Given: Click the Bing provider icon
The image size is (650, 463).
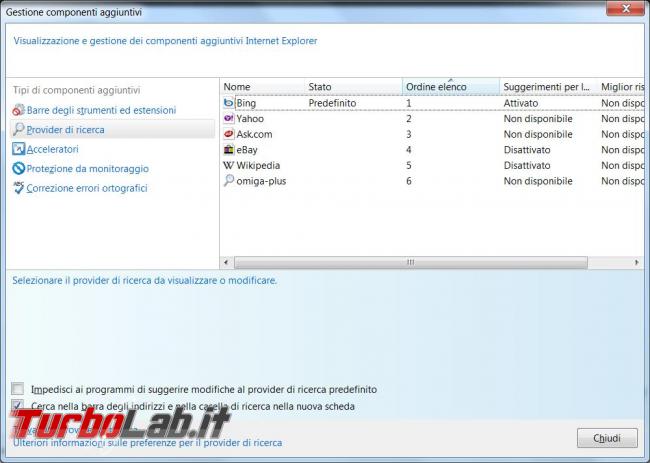Looking at the screenshot, I should click(x=228, y=102).
